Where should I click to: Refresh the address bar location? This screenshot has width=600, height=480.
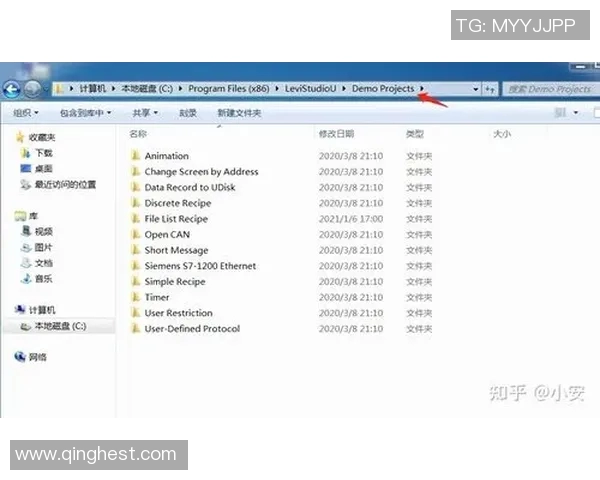tap(490, 90)
